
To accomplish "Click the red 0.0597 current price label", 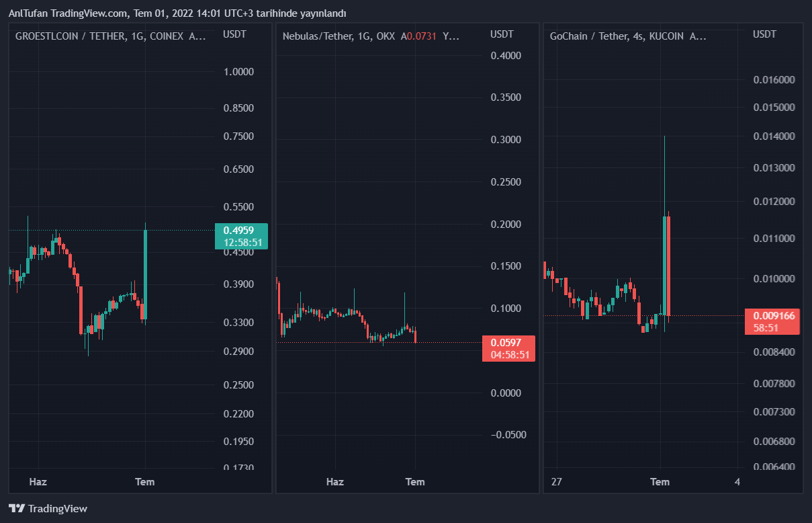I will coord(508,348).
